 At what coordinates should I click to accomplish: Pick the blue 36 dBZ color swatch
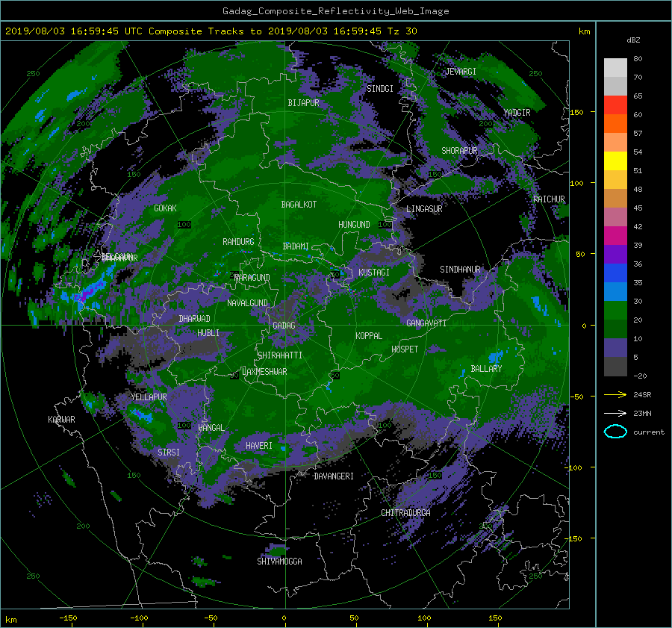pyautogui.click(x=615, y=273)
